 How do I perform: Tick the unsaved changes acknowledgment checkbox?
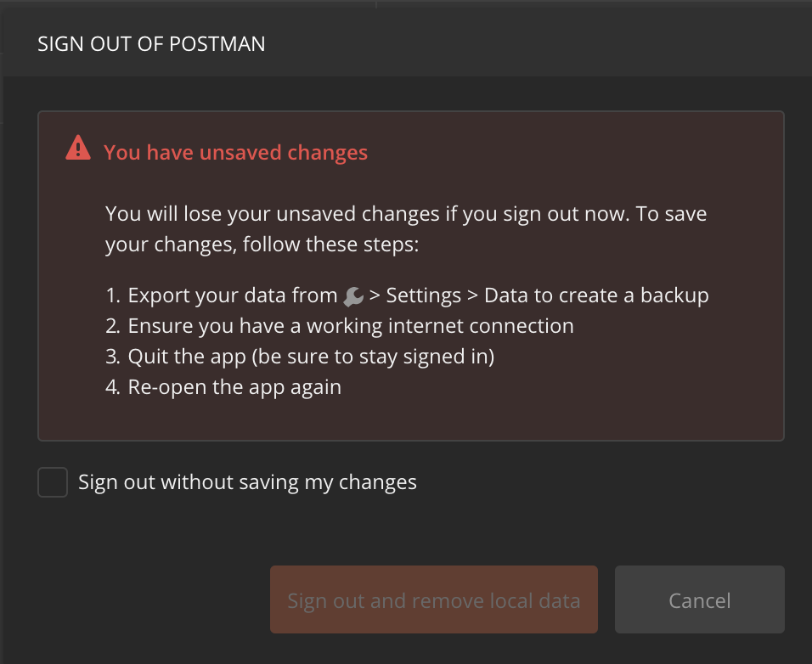point(52,481)
